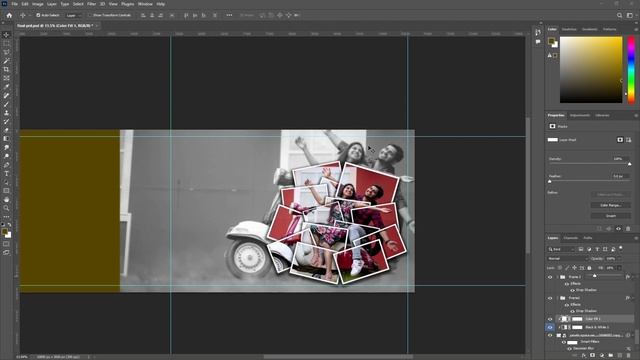Select the Eyedropper tool

pyautogui.click(x=6, y=87)
